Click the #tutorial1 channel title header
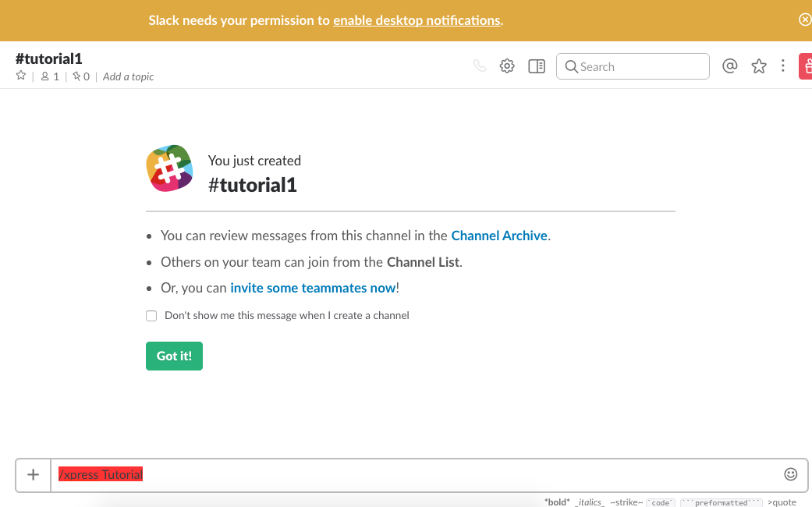Image resolution: width=812 pixels, height=507 pixels. pos(48,58)
